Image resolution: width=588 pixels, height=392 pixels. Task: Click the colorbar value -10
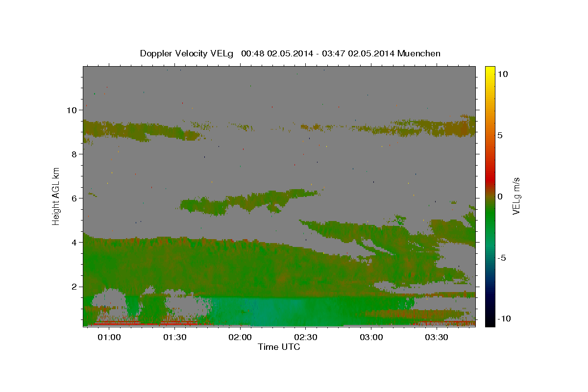tap(503, 319)
